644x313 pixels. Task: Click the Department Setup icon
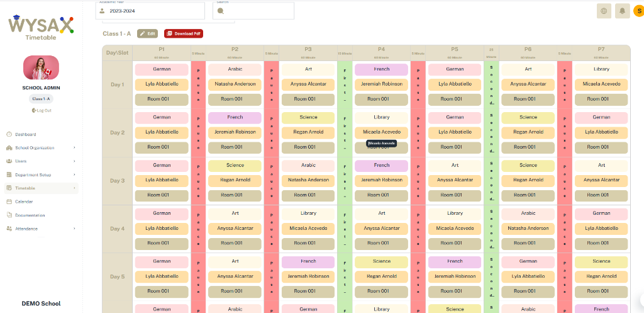(x=9, y=175)
